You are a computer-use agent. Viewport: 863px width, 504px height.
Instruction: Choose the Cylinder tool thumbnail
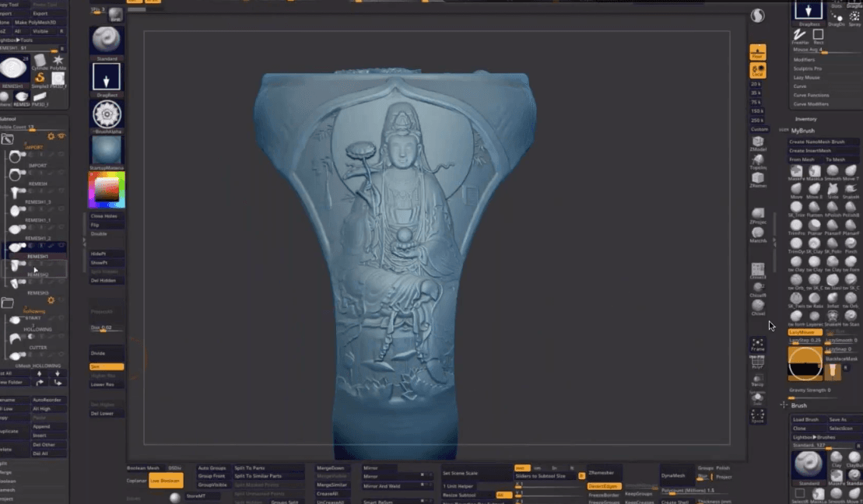click(40, 60)
